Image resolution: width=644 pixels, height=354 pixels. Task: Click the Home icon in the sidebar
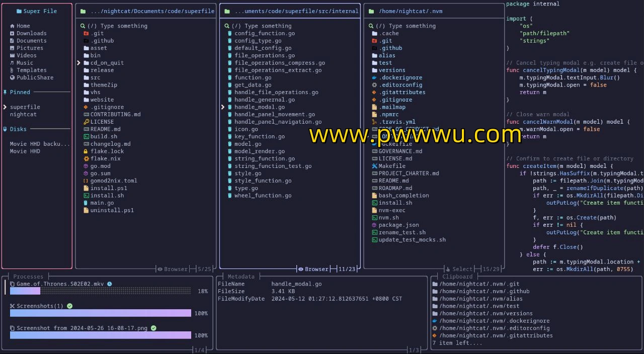pyautogui.click(x=12, y=26)
